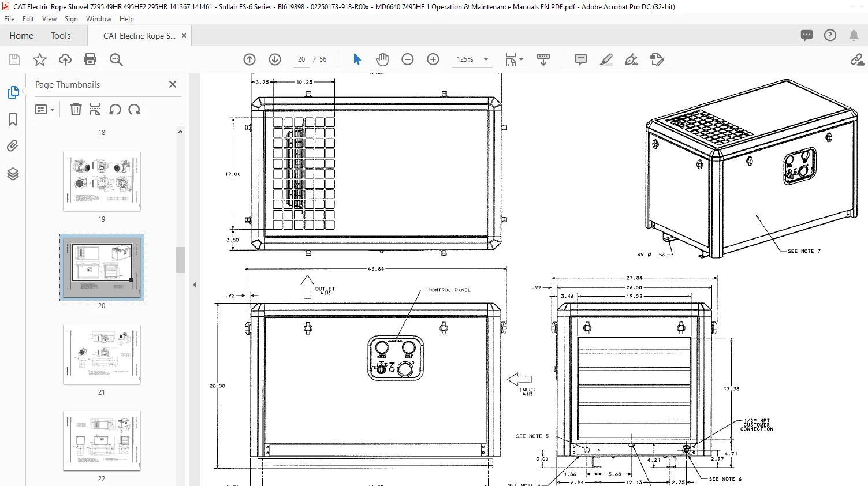
Task: Select the page 21 thumbnail
Action: coord(102,354)
